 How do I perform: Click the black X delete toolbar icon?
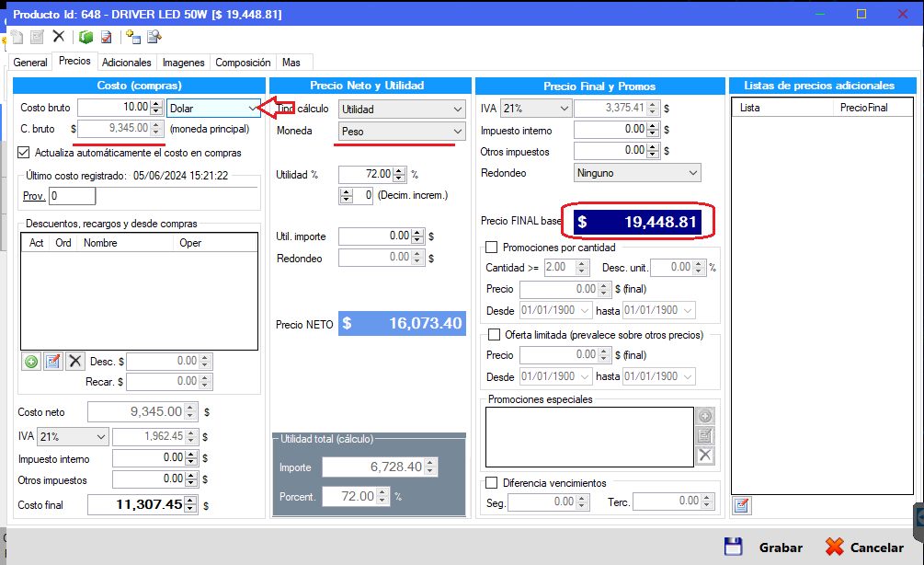pyautogui.click(x=58, y=37)
